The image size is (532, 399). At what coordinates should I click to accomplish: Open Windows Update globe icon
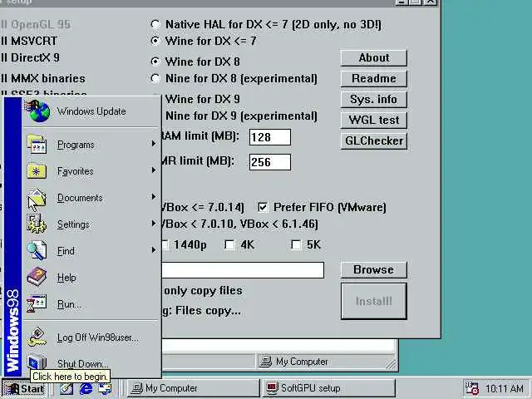pyautogui.click(x=38, y=111)
